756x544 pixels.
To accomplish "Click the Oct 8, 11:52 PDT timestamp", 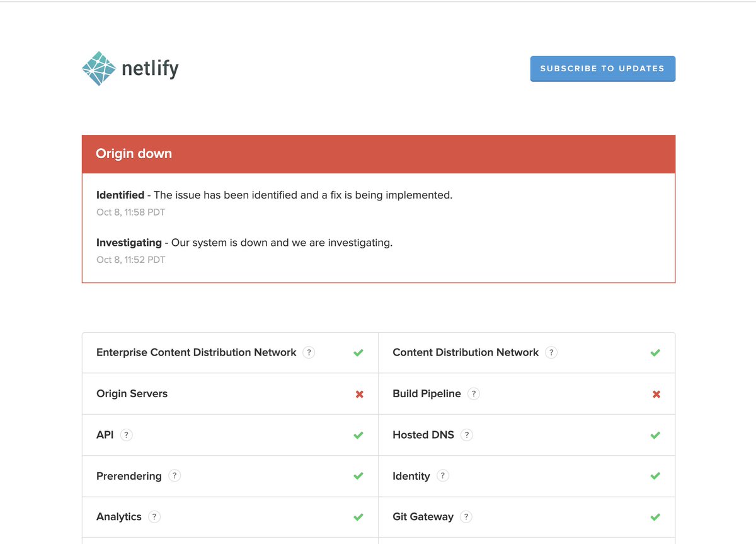I will pyautogui.click(x=130, y=260).
